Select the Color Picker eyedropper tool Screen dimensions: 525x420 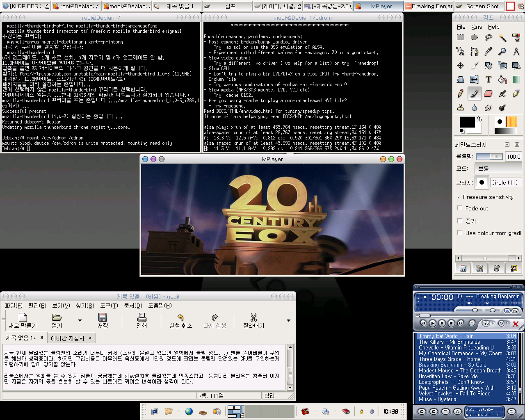coord(488,52)
